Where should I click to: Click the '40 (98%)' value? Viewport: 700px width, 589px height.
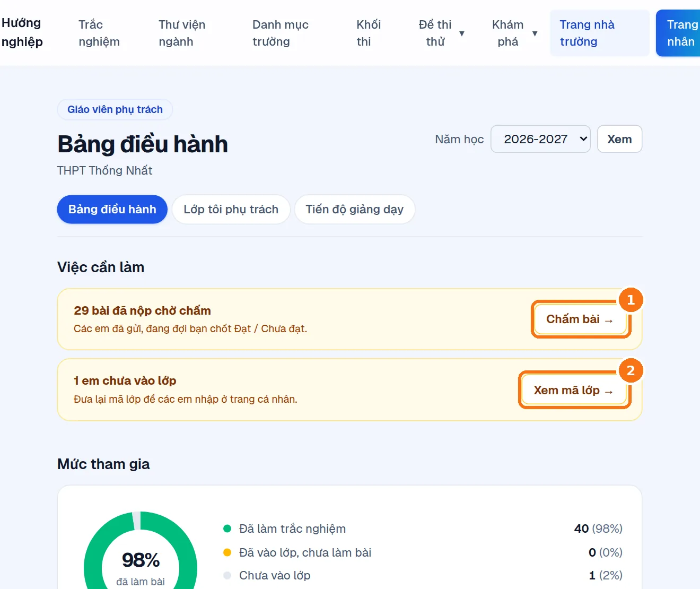598,529
